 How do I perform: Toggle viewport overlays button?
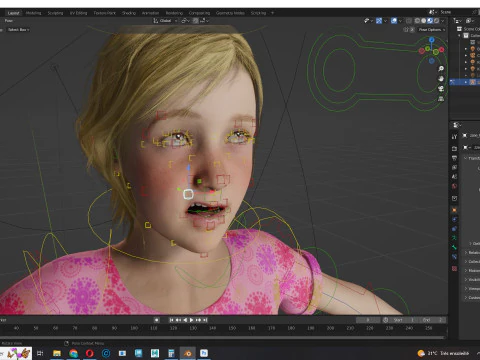(x=394, y=21)
